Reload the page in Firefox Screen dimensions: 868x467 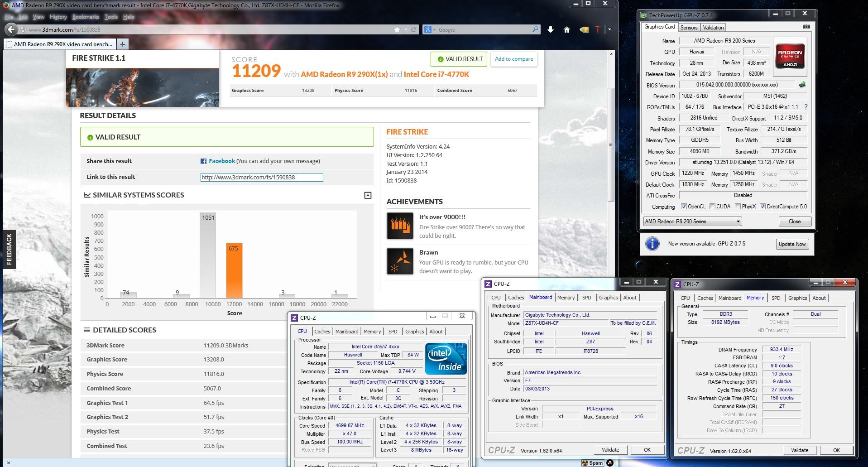tap(413, 30)
